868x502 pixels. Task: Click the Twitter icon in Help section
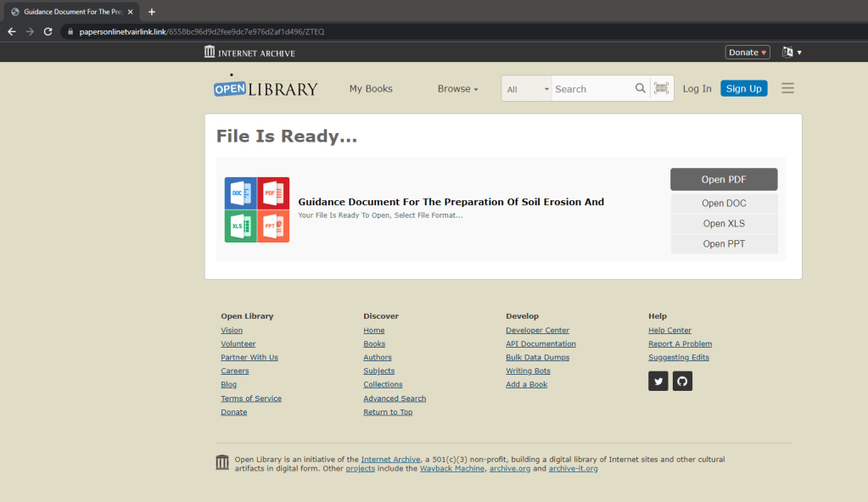[x=658, y=382]
